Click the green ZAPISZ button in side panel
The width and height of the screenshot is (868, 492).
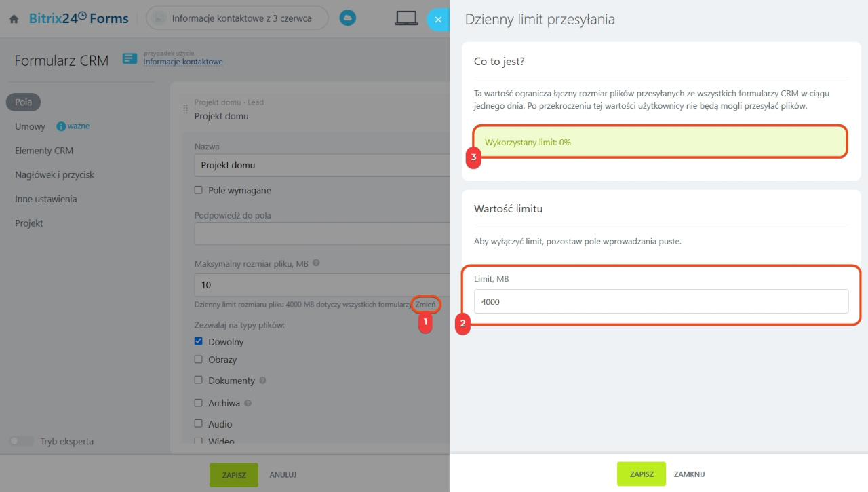point(642,474)
